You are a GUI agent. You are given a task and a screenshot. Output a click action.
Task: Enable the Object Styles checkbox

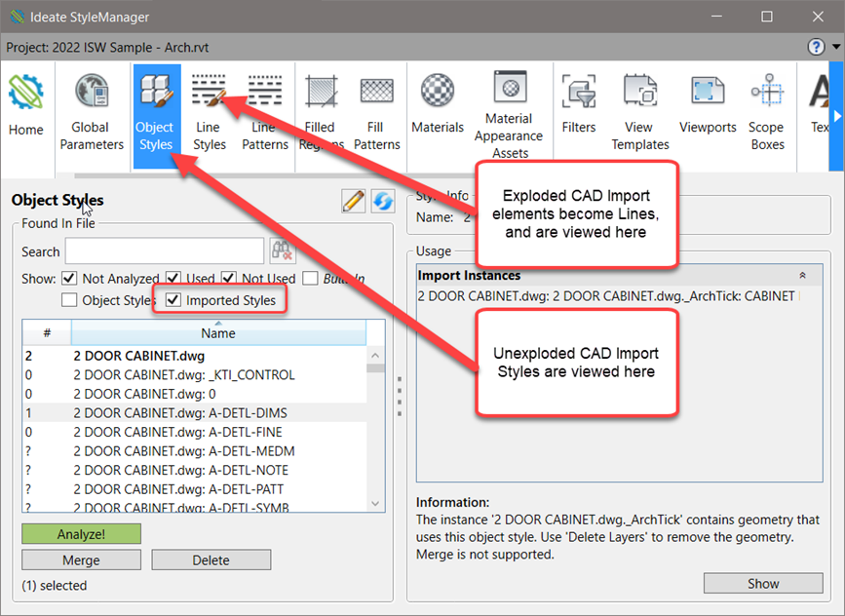[x=69, y=299]
